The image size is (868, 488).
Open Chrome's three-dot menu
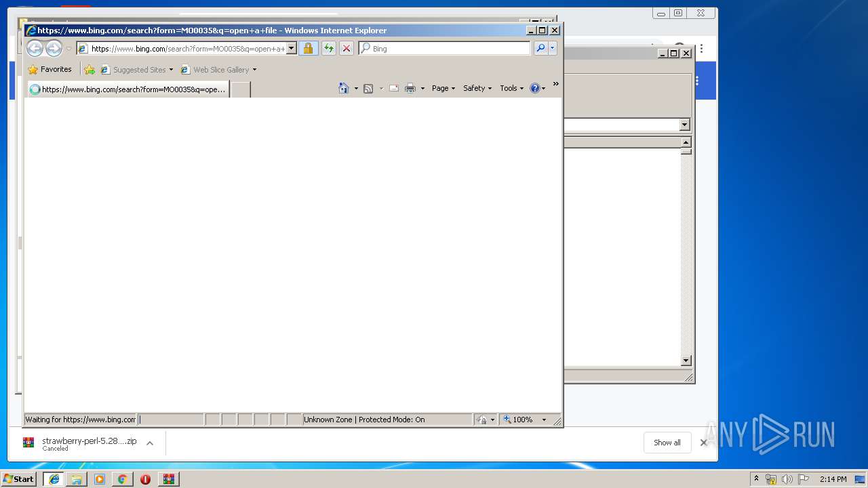point(702,49)
